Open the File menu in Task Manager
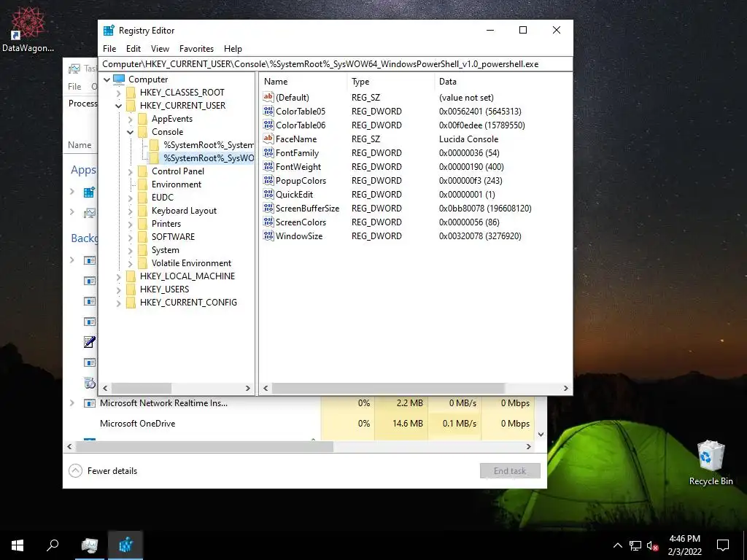Screen dimensions: 747x560 [75, 87]
